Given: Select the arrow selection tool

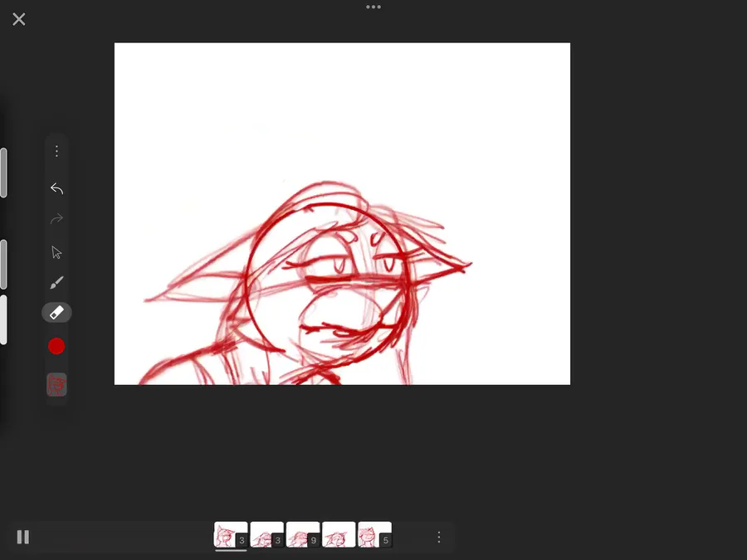Looking at the screenshot, I should tap(56, 252).
